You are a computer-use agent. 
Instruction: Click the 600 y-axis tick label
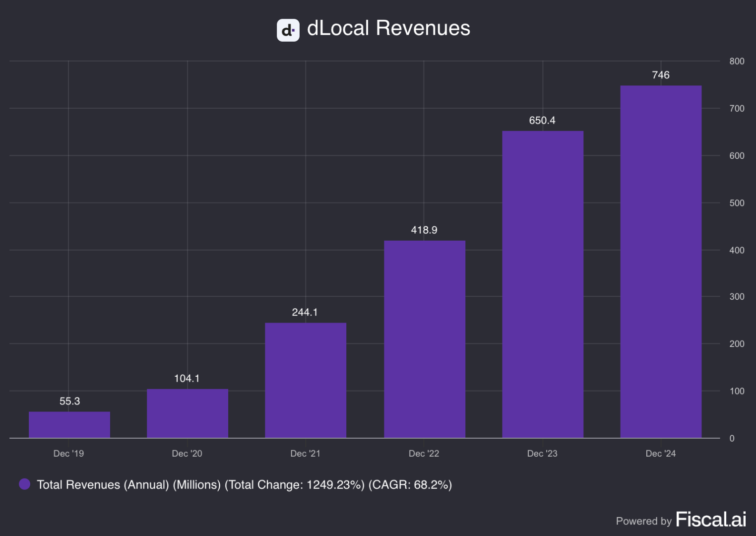click(737, 156)
